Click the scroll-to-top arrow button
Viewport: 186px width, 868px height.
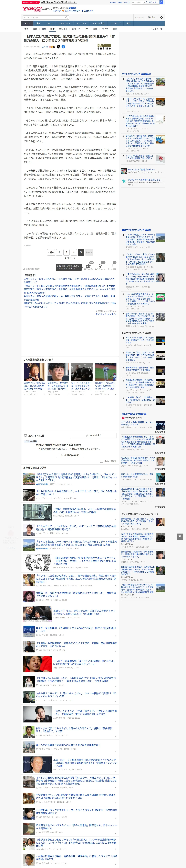point(180,536)
